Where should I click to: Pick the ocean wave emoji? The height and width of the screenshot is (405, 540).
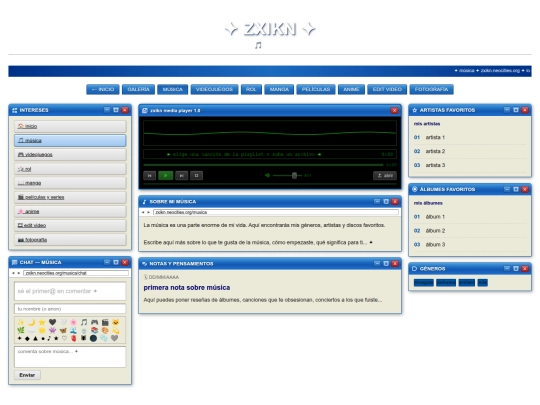coord(73,330)
